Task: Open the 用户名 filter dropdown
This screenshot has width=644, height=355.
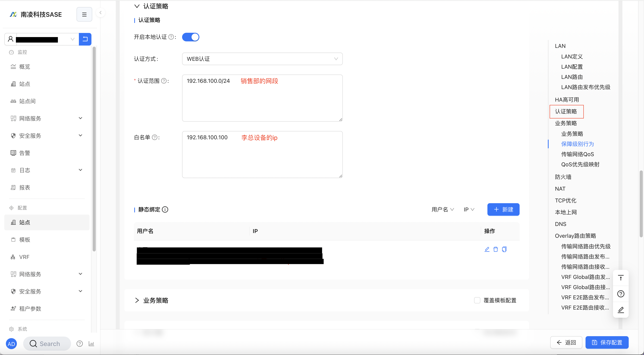Action: [442, 210]
